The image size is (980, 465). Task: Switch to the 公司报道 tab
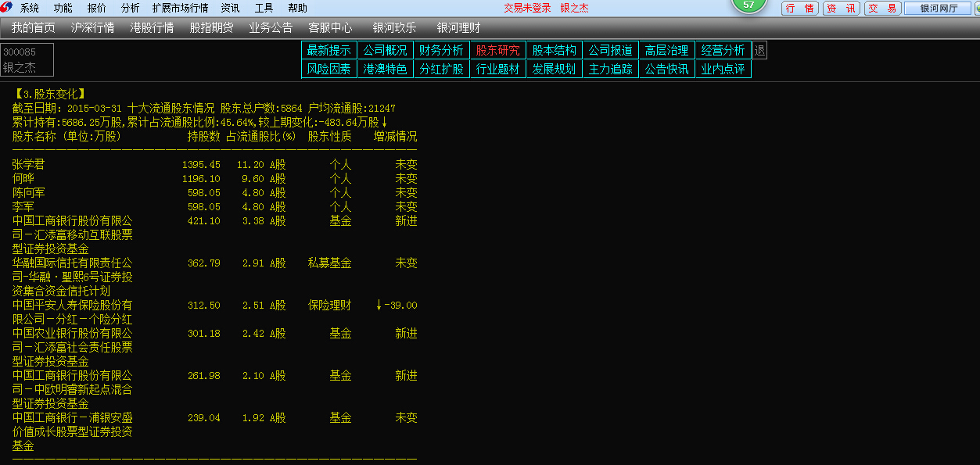click(611, 50)
